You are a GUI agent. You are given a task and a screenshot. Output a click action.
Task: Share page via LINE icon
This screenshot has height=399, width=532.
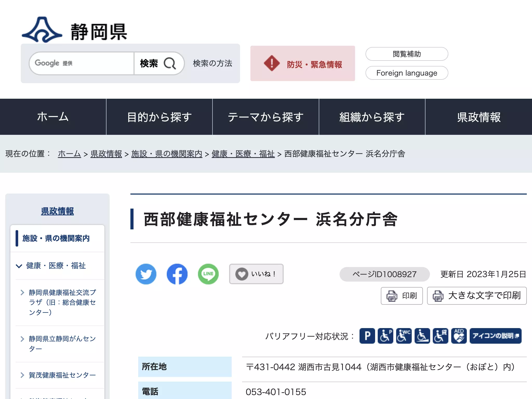(208, 274)
